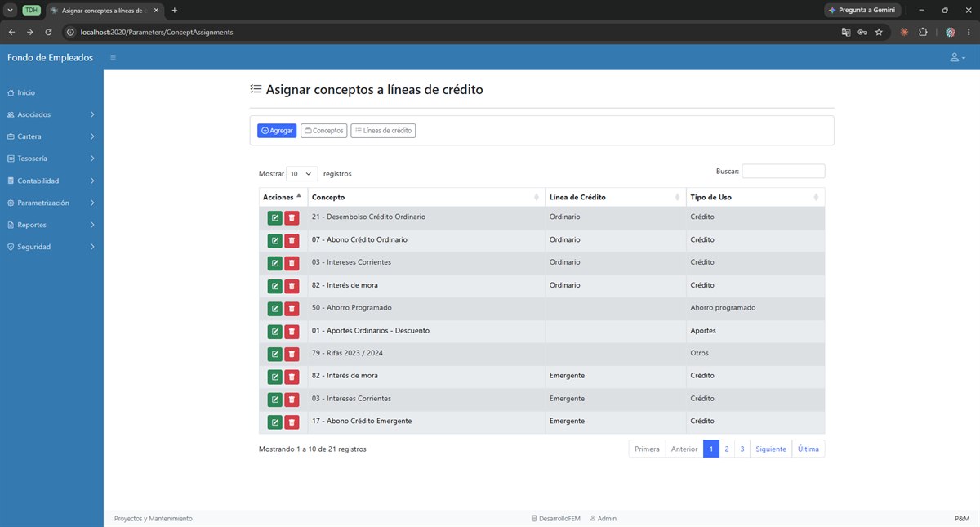This screenshot has width=980, height=527.
Task: Open the browser extensions puzzle icon
Action: 923,32
